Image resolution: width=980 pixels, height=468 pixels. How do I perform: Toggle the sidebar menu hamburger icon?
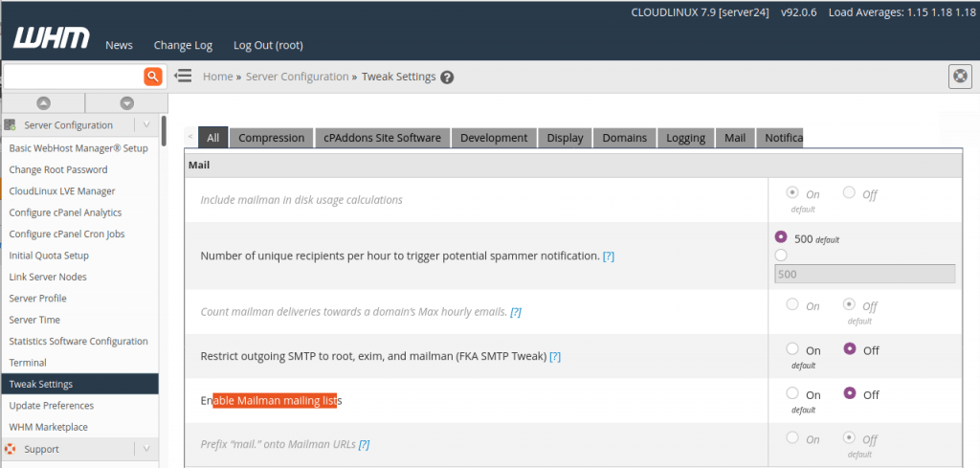[183, 77]
